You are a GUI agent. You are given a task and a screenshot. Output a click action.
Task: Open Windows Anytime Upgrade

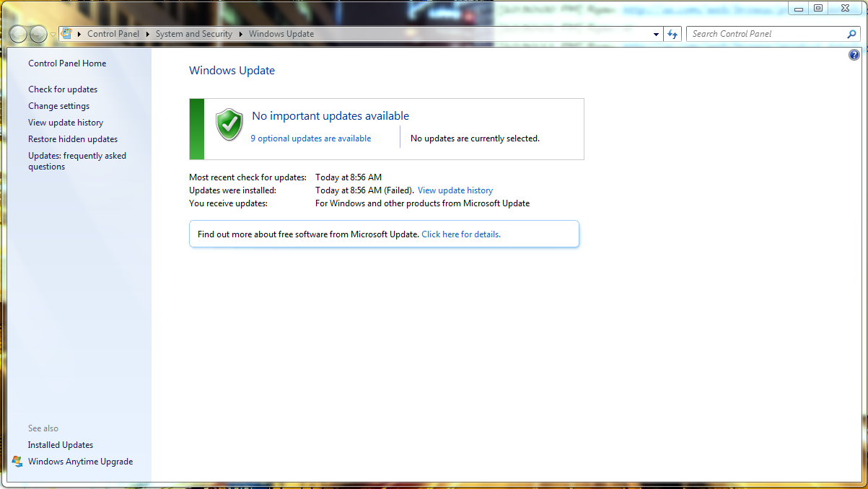(81, 462)
